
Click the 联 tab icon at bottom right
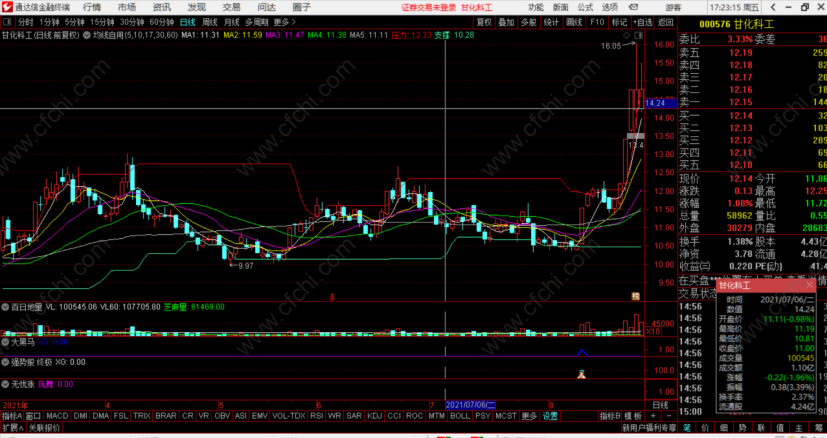(761, 427)
